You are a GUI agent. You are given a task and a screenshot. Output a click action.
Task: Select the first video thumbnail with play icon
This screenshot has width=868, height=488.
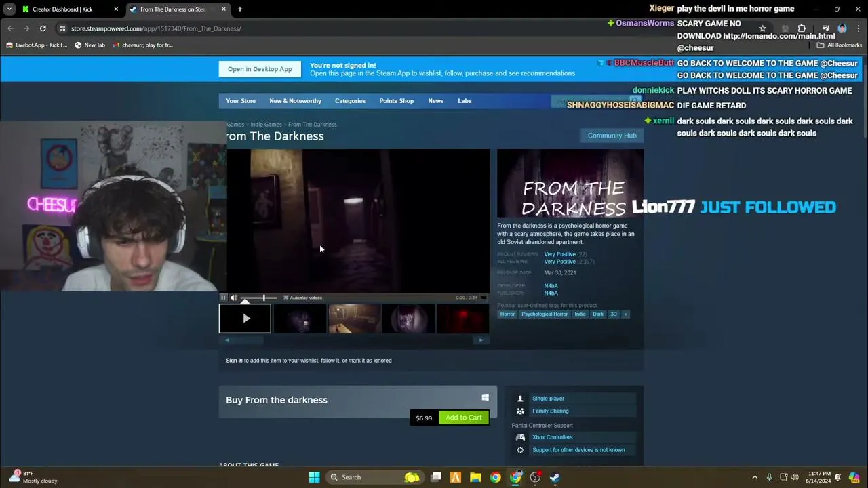click(245, 319)
